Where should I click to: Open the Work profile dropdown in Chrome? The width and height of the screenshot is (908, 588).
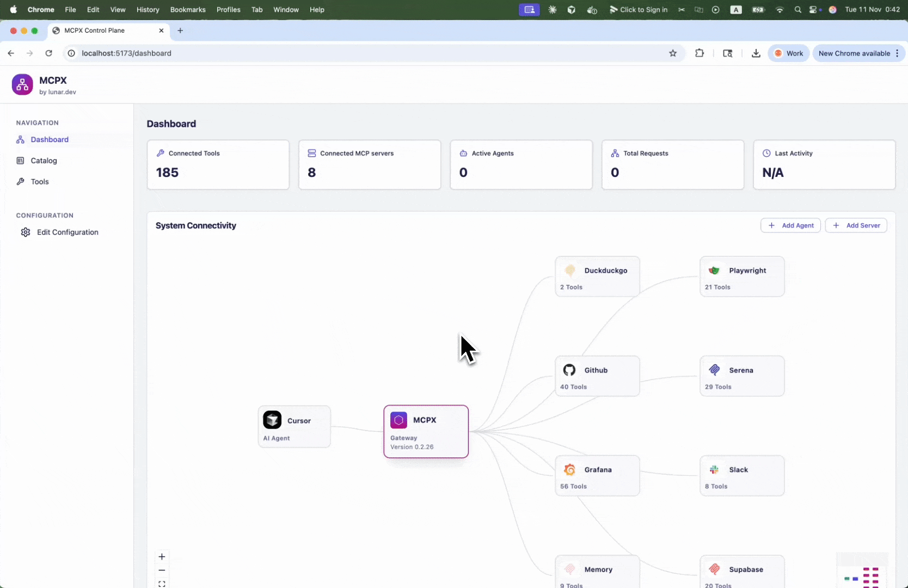pos(788,53)
